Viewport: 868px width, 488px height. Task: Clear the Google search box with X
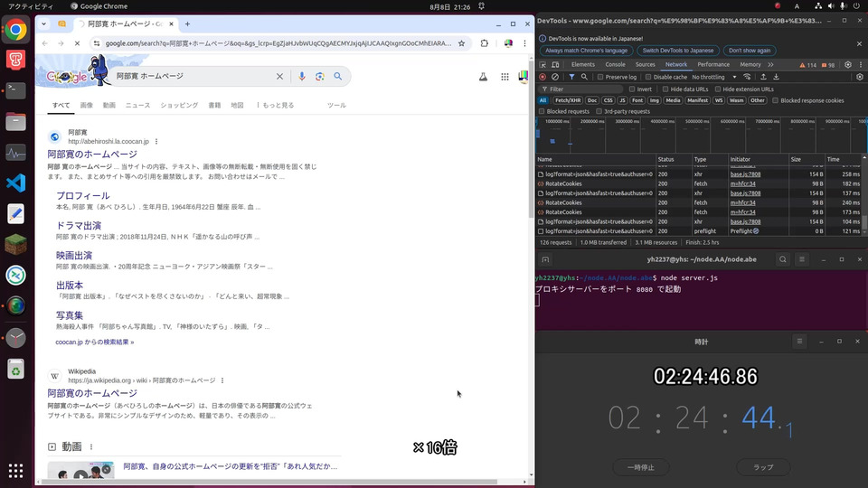pyautogui.click(x=279, y=76)
